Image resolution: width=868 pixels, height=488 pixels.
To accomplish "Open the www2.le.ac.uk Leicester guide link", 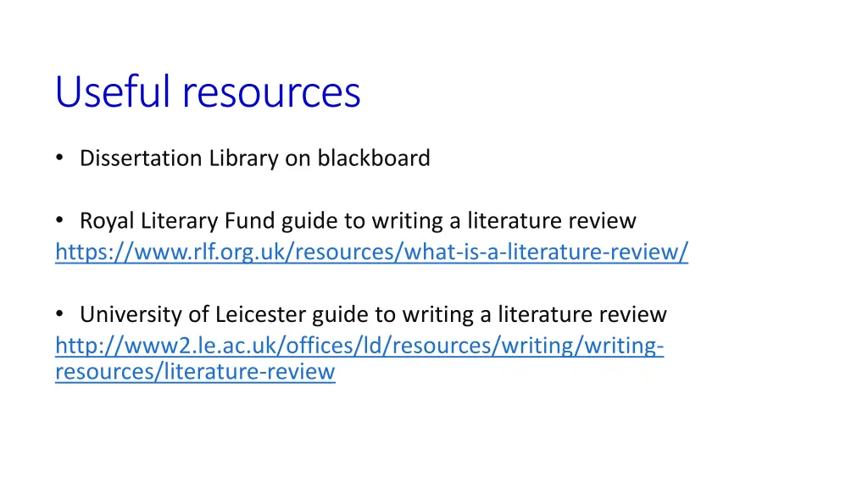I will [x=359, y=346].
